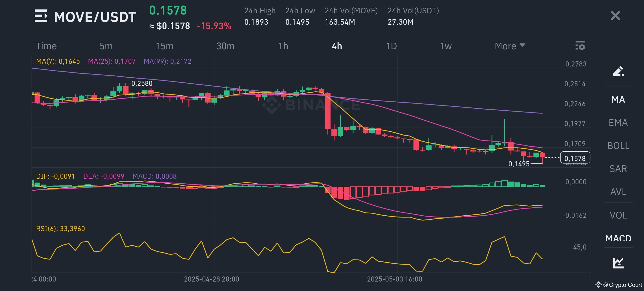
Task: Toggle the BOLL indicator
Action: 618,146
